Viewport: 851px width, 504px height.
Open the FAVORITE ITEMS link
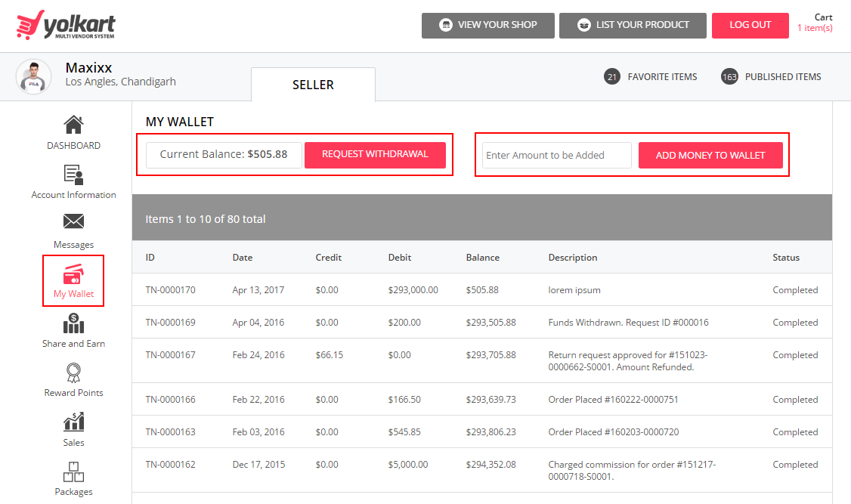point(662,77)
